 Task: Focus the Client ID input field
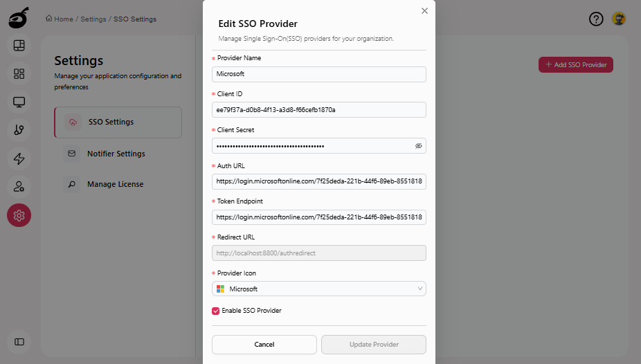[319, 110]
